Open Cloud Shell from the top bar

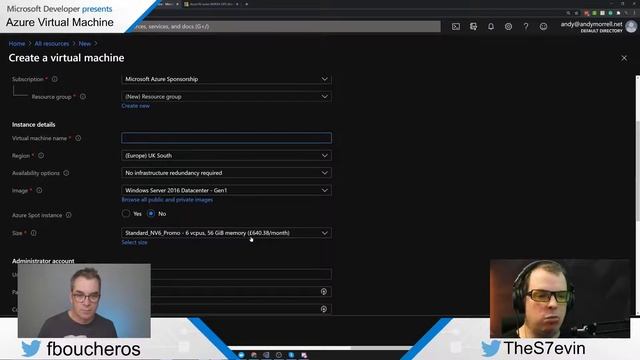456,27
